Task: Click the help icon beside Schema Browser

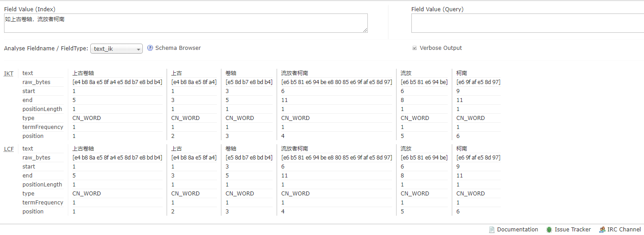Action: pos(150,48)
